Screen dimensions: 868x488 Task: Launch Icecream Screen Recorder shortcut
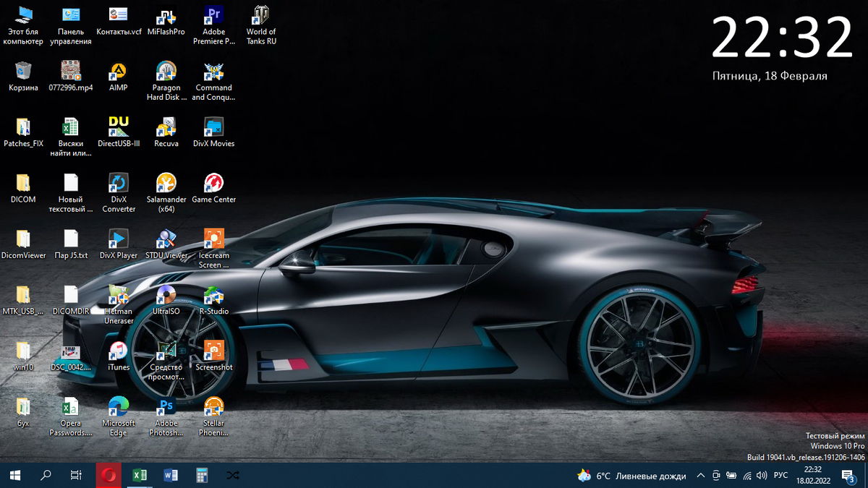click(213, 248)
